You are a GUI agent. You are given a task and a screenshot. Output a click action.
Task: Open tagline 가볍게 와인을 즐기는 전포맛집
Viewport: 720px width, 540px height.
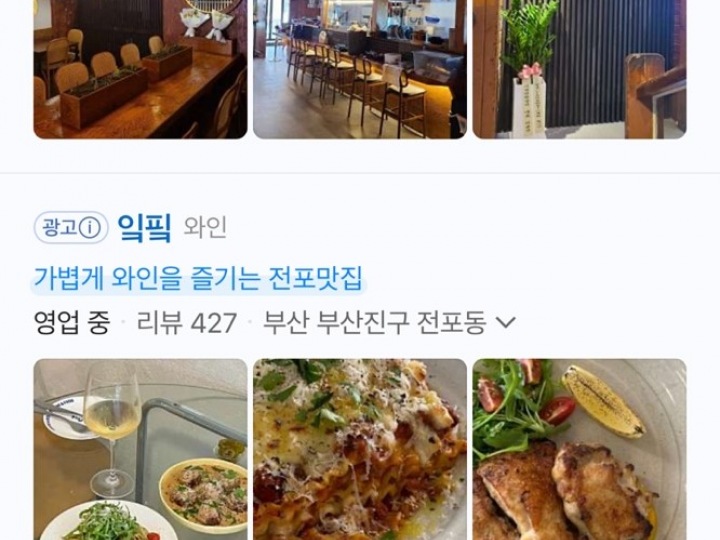click(x=198, y=278)
